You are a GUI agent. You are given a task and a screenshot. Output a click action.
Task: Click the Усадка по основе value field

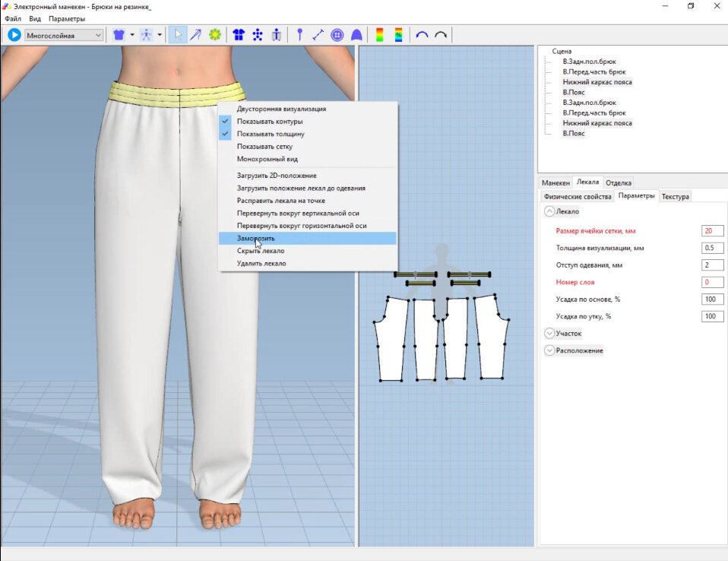712,299
